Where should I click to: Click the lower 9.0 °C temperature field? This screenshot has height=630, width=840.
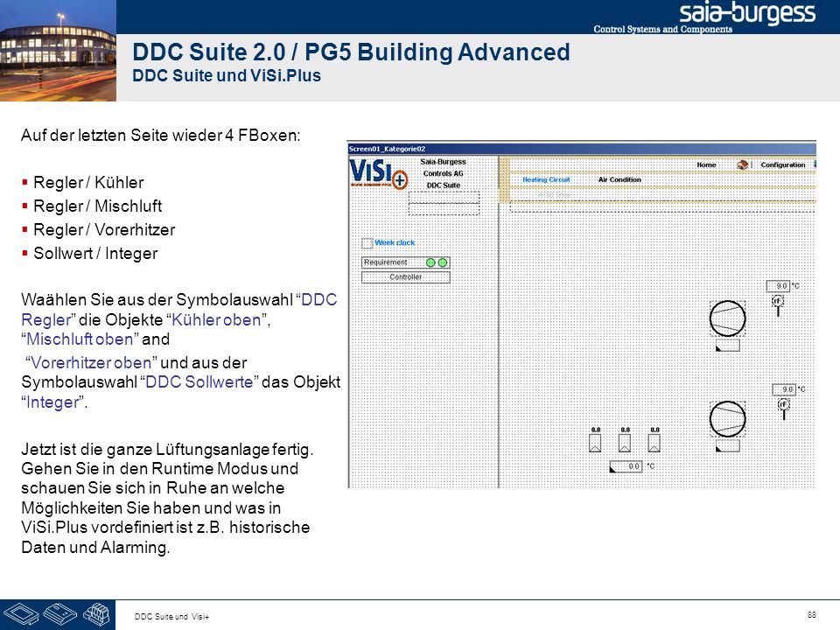click(x=784, y=389)
